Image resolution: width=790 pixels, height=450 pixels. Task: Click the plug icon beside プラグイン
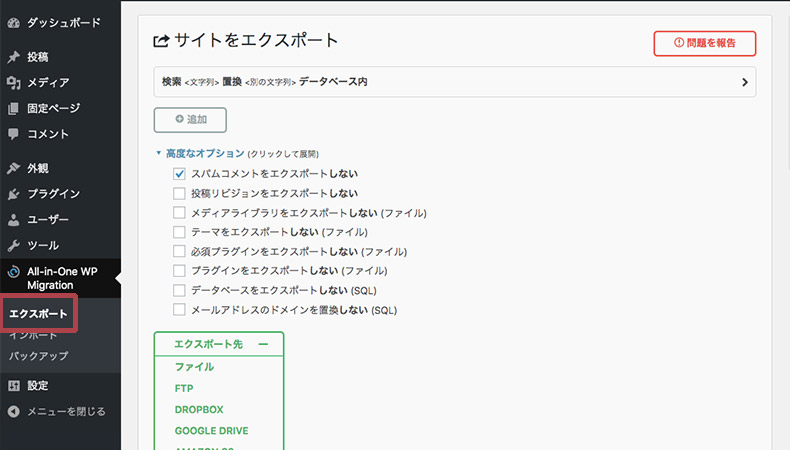[x=14, y=194]
